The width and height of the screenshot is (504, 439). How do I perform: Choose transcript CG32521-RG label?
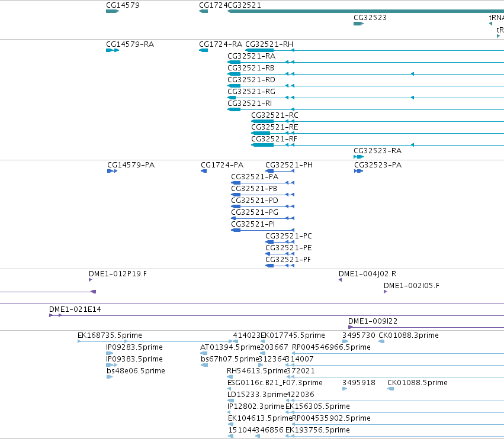pos(251,92)
